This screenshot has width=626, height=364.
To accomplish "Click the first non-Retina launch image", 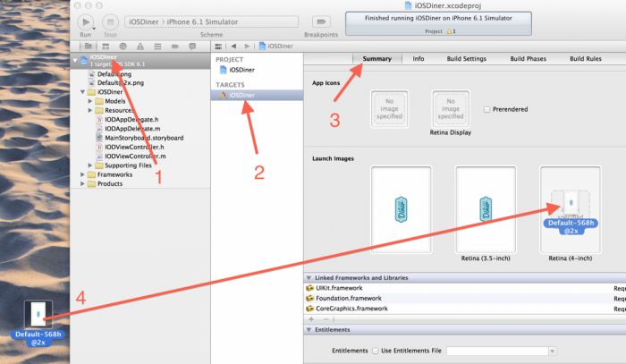I will point(402,209).
